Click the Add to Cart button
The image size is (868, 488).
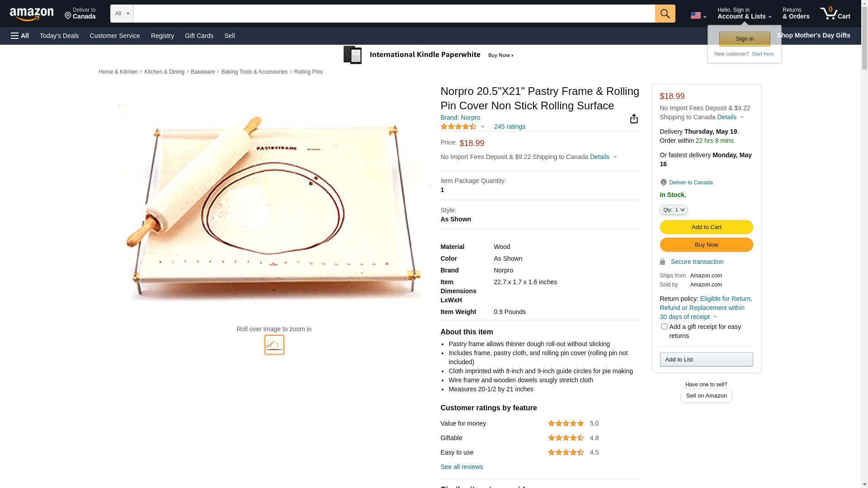tap(706, 227)
